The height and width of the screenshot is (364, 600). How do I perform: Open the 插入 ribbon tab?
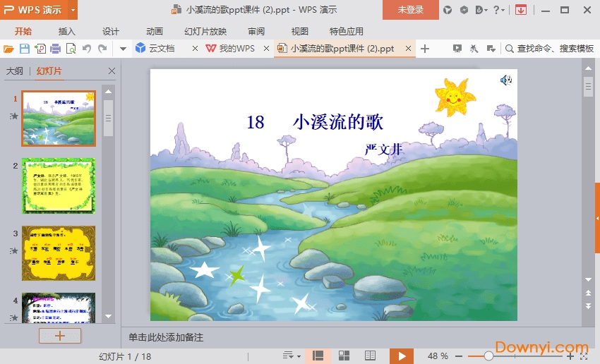pos(66,31)
